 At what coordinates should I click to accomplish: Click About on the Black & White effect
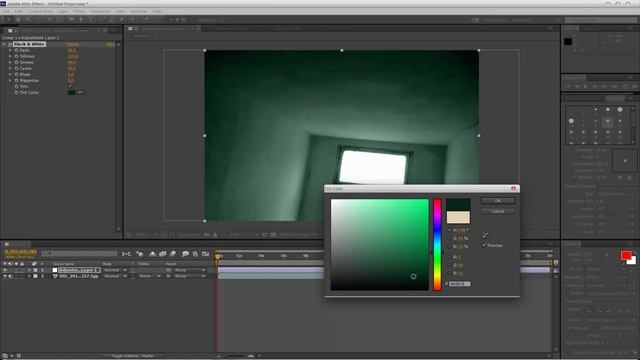click(111, 44)
